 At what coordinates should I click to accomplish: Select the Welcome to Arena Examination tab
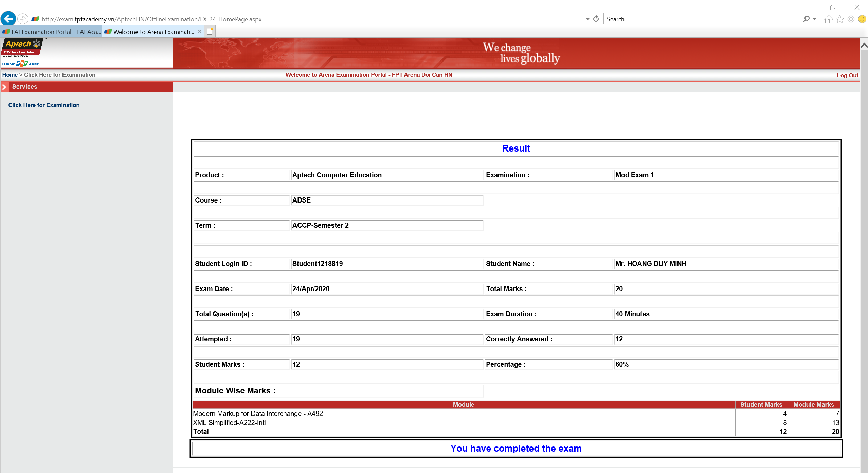coord(150,32)
